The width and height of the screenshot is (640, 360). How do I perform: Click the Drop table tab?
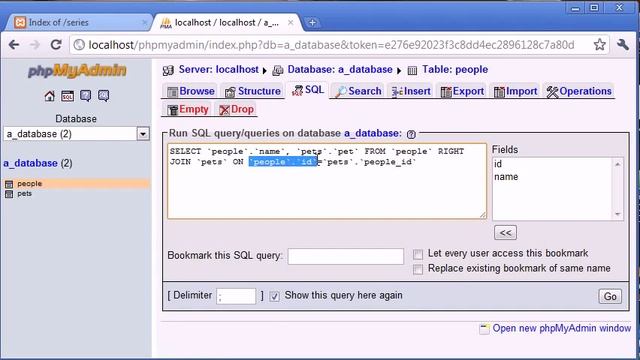(236, 109)
